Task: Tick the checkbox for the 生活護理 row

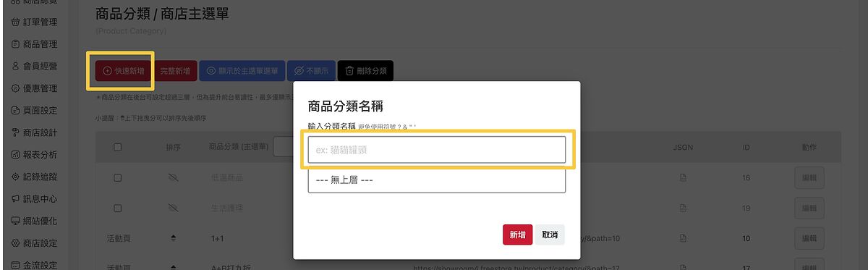Action: [x=117, y=208]
